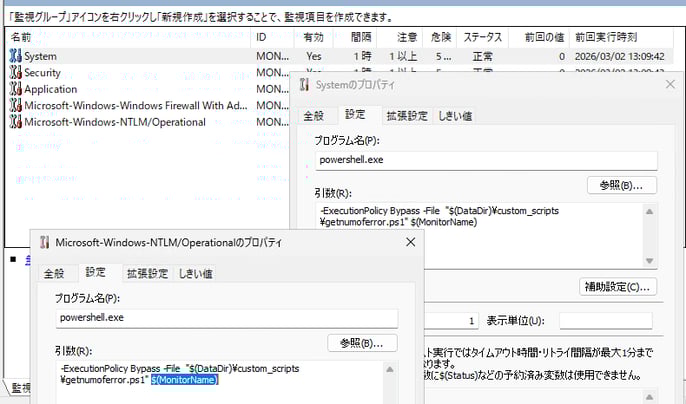The width and height of the screenshot is (686, 404).
Task: Select the System row name
Action: click(x=40, y=56)
